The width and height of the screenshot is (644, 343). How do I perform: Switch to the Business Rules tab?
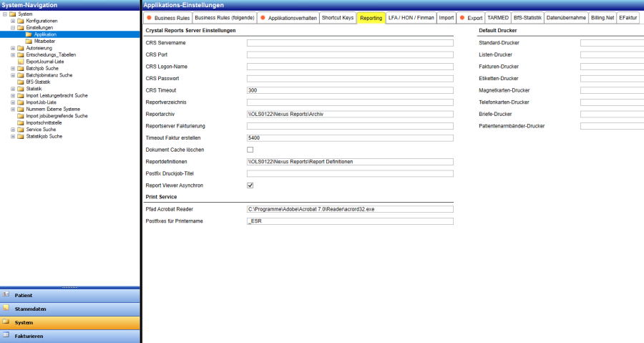click(x=168, y=18)
